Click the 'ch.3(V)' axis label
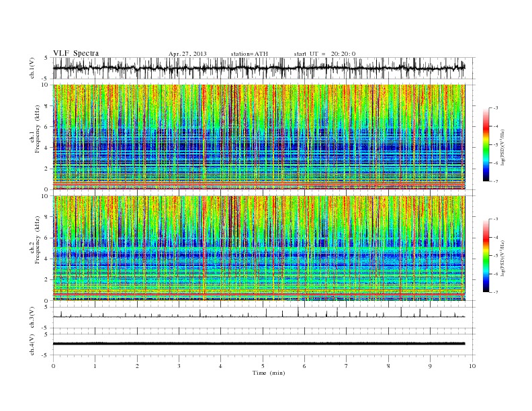 (x=32, y=318)
